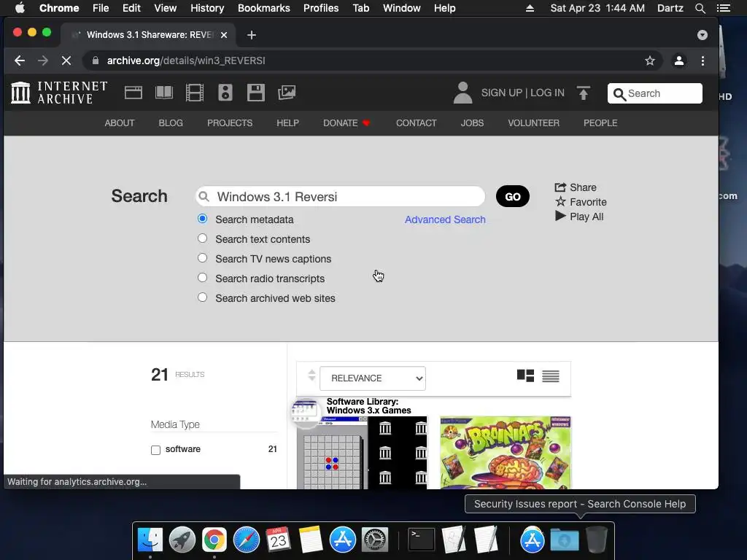The width and height of the screenshot is (747, 560).
Task: Click the Windows 3.1 Reversi search field
Action: 341,196
